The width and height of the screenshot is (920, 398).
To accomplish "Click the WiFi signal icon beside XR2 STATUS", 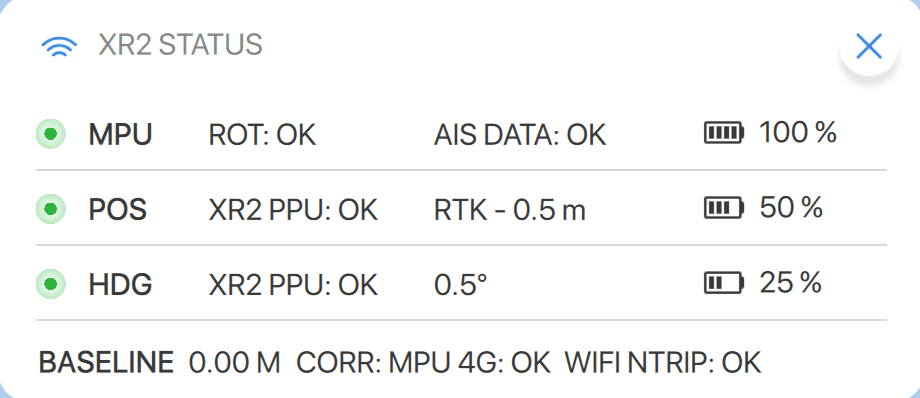I will pyautogui.click(x=59, y=47).
